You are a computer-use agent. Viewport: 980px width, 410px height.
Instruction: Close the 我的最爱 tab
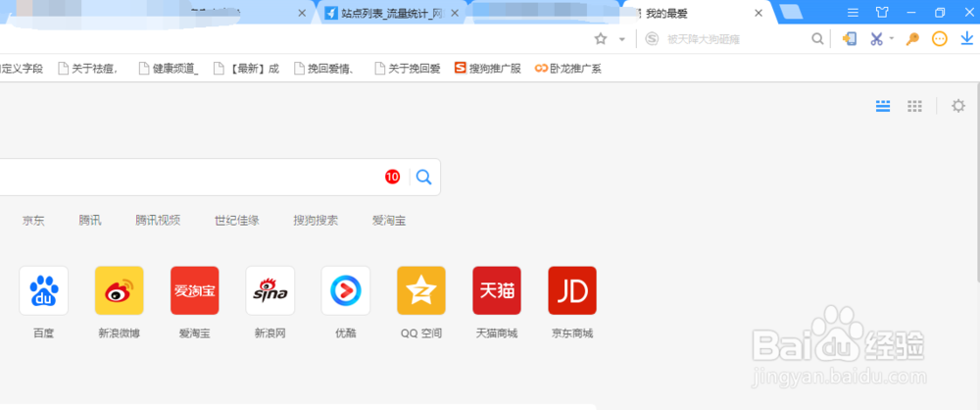pos(759,13)
